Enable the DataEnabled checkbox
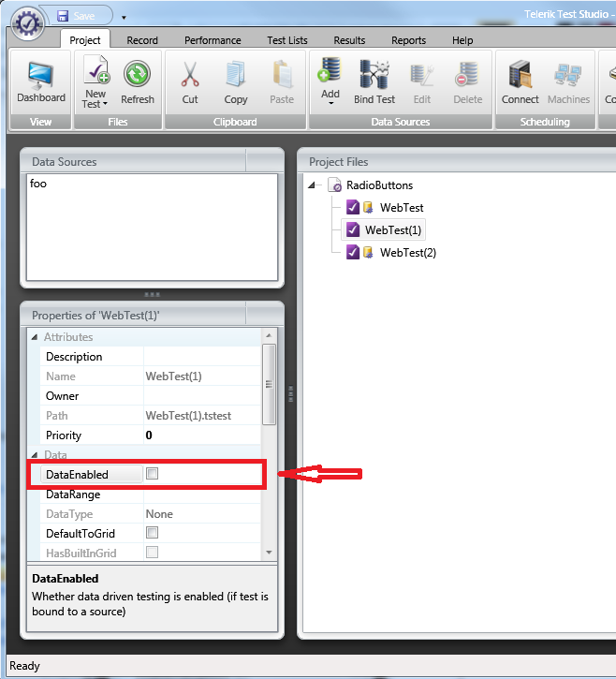Viewport: 616px width, 679px height. (152, 474)
